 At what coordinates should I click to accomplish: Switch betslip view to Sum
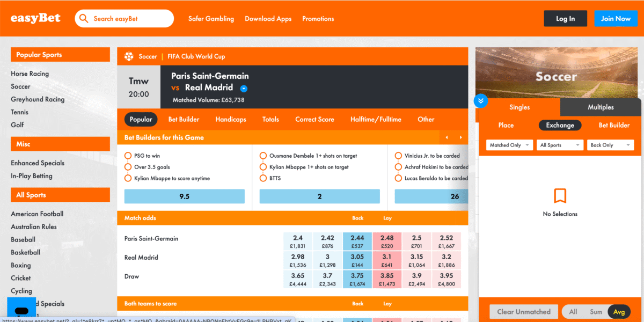(x=596, y=312)
